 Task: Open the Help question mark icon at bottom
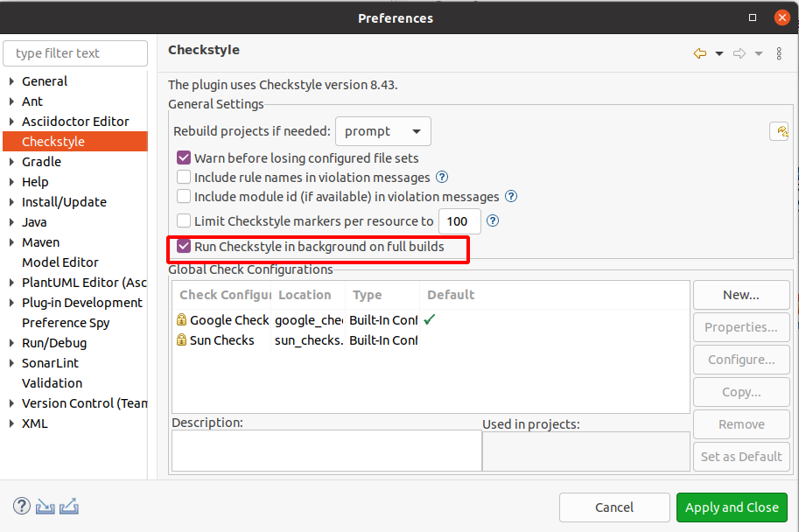[22, 506]
